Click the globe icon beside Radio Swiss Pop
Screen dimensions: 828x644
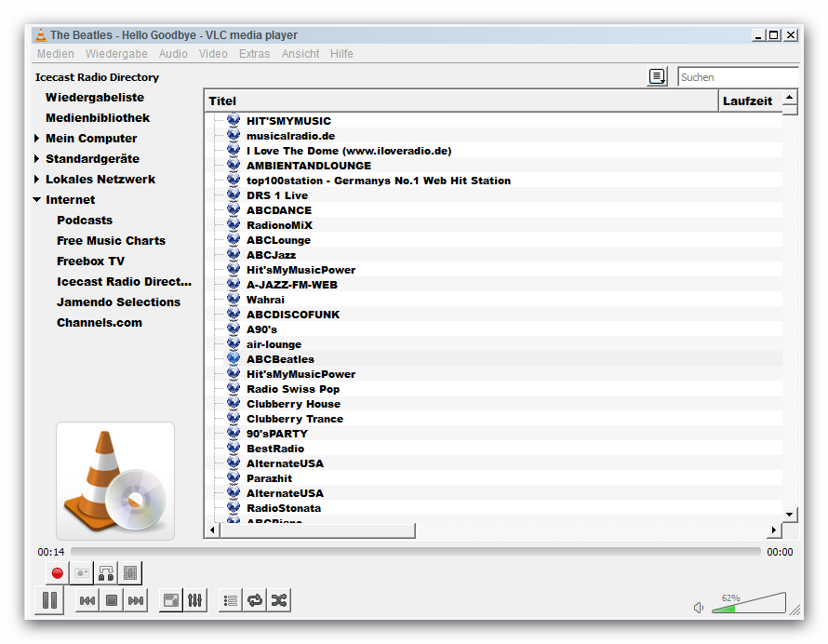[x=234, y=388]
